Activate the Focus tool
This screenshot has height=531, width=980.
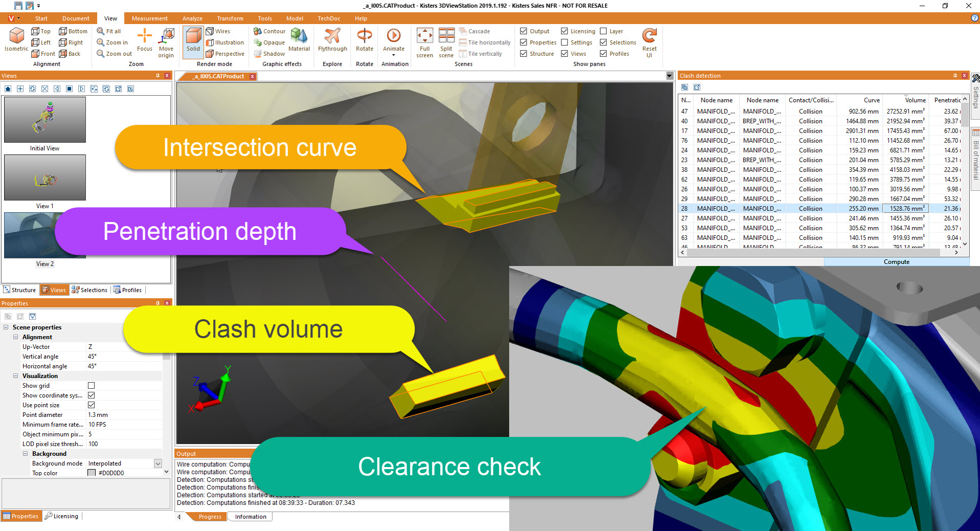145,40
